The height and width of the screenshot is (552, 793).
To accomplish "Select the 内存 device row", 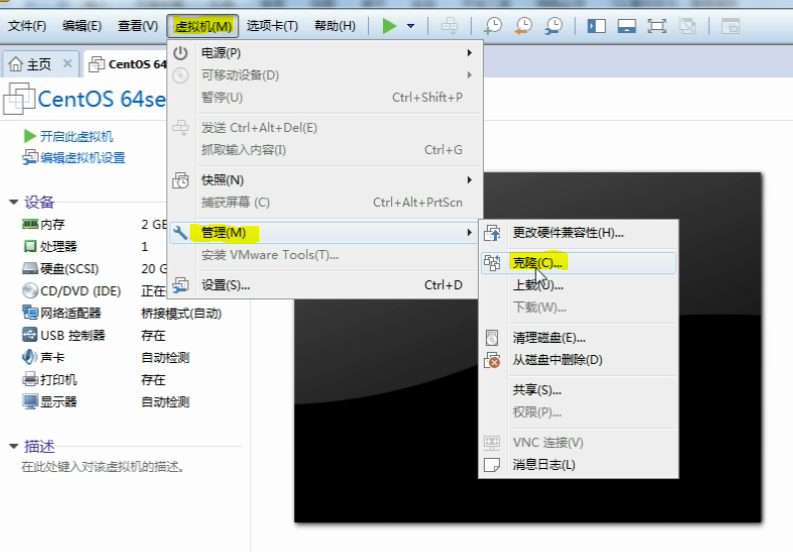I will 95,224.
